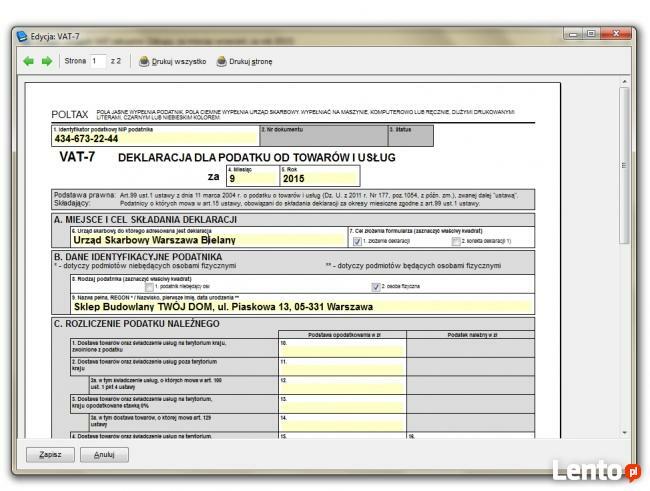
Task: Click the Strona page number field
Action: point(99,61)
